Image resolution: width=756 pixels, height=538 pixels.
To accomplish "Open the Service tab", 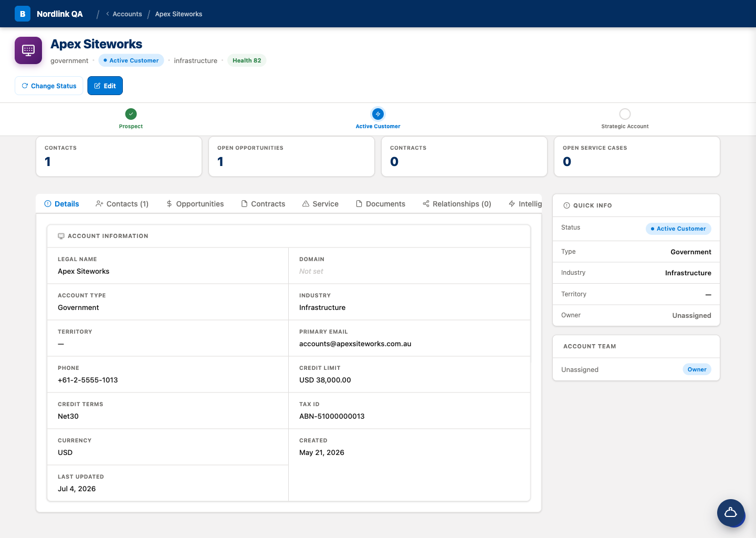I will pyautogui.click(x=320, y=204).
